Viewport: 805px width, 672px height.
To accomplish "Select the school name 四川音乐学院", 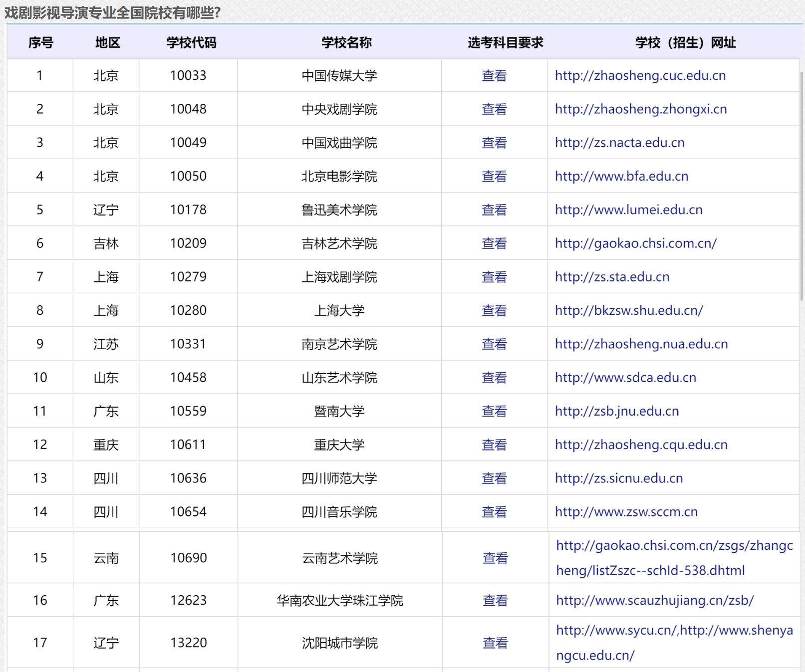I will point(339,511).
